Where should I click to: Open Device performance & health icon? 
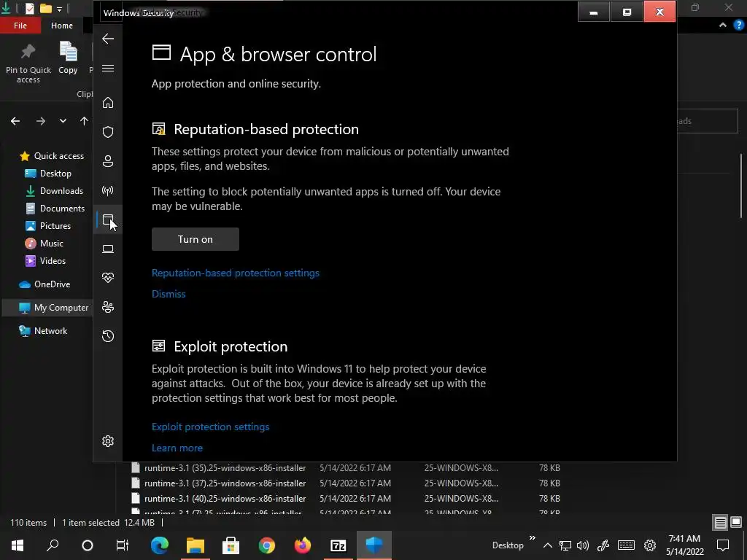pos(108,278)
